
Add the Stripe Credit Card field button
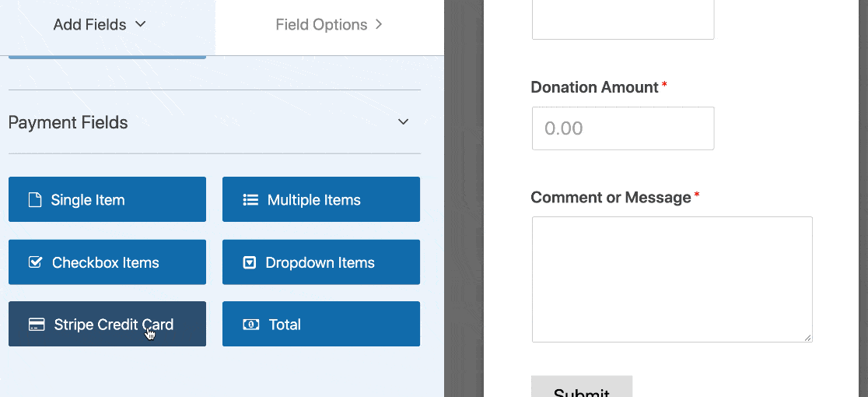tap(107, 325)
